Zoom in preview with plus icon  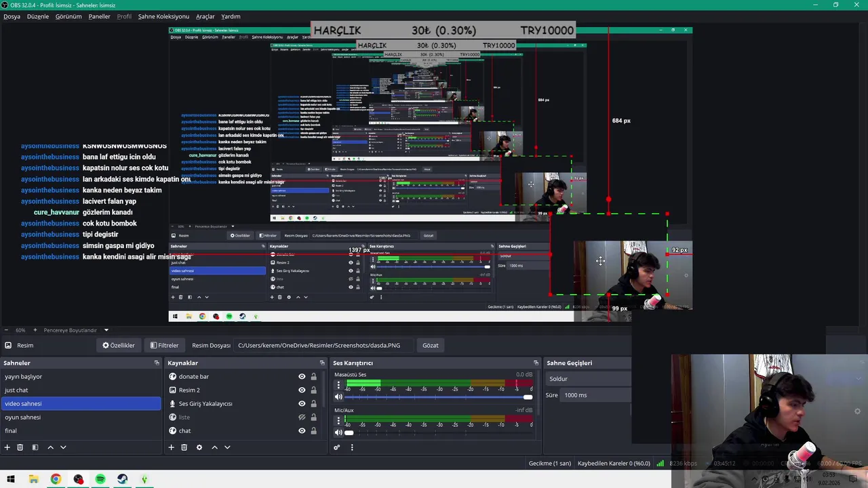(x=35, y=330)
